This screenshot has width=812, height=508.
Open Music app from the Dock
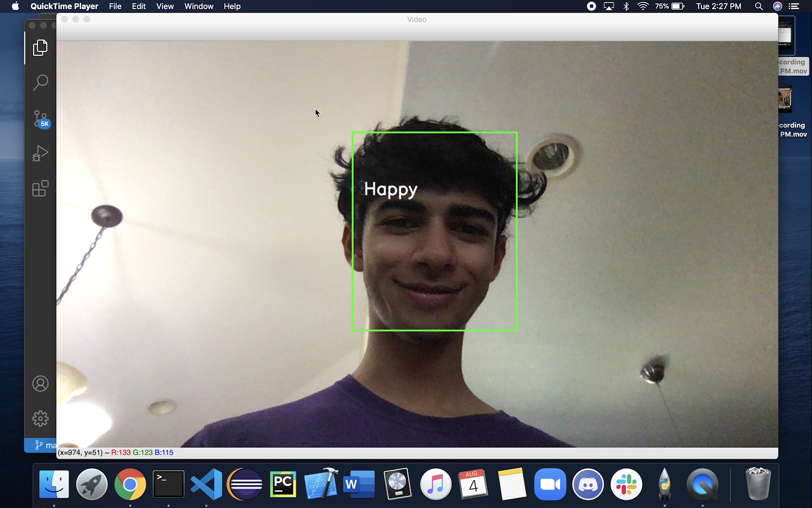435,484
